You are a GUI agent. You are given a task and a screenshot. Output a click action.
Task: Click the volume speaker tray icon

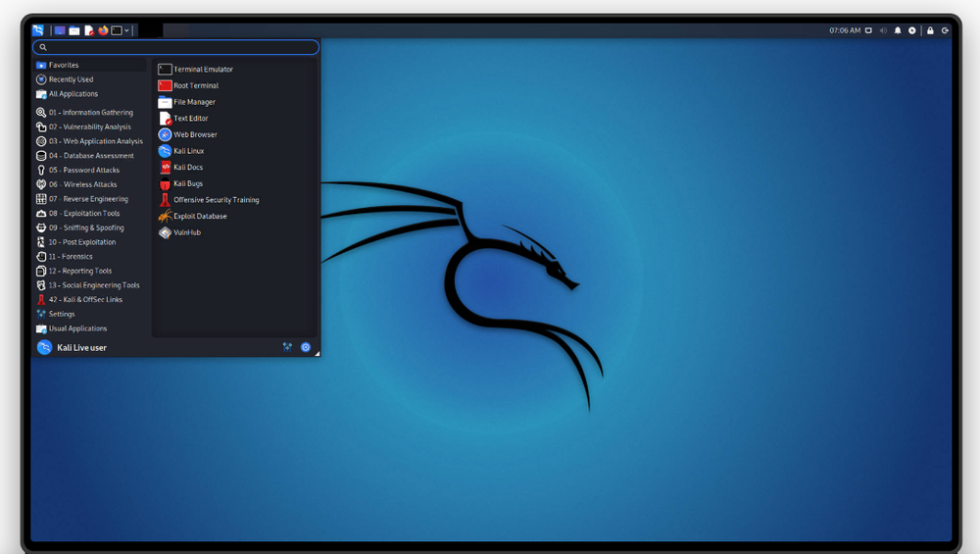coord(883,30)
